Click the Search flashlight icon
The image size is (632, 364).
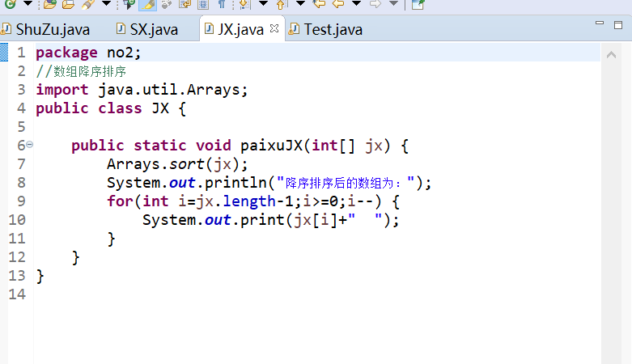pyautogui.click(x=88, y=4)
